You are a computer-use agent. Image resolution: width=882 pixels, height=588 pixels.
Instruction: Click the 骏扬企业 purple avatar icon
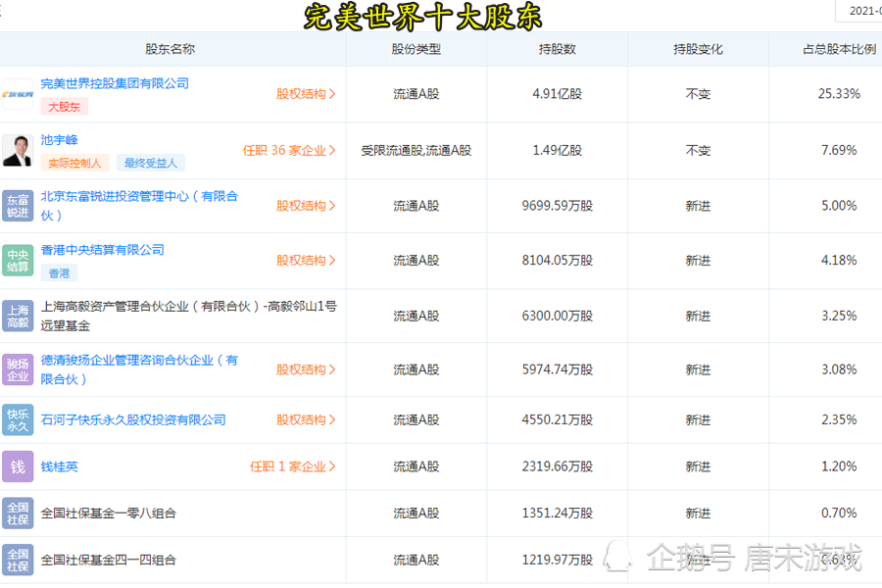[x=18, y=369]
